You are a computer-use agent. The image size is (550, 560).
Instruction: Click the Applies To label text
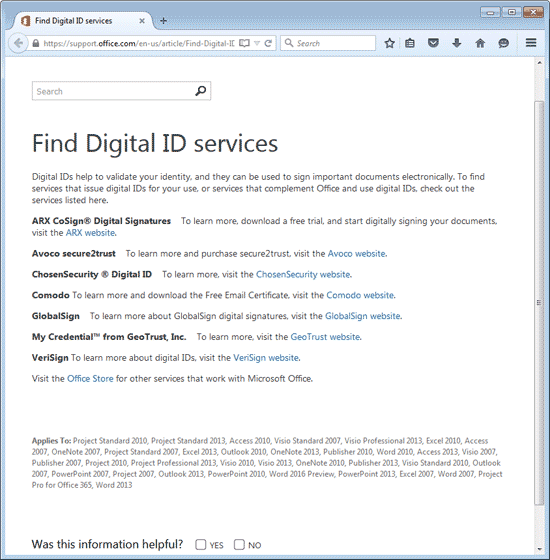click(51, 441)
